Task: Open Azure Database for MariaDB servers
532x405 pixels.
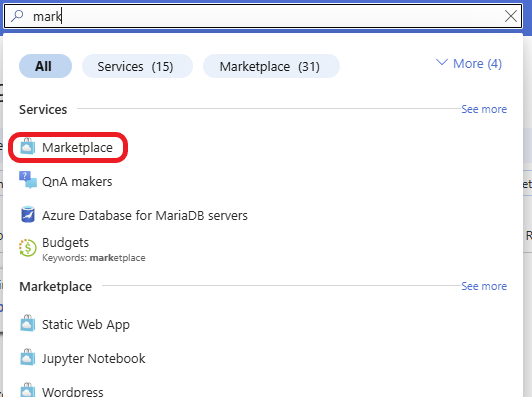Action: [x=145, y=215]
